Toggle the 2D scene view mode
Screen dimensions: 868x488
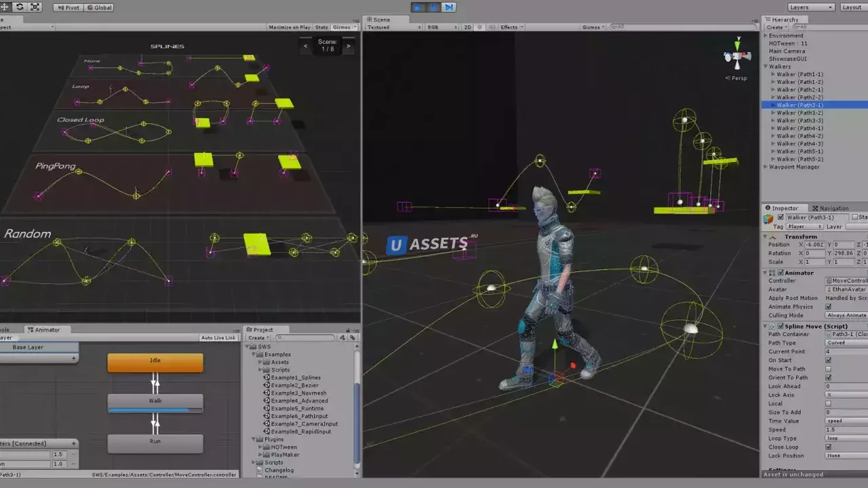pos(467,27)
